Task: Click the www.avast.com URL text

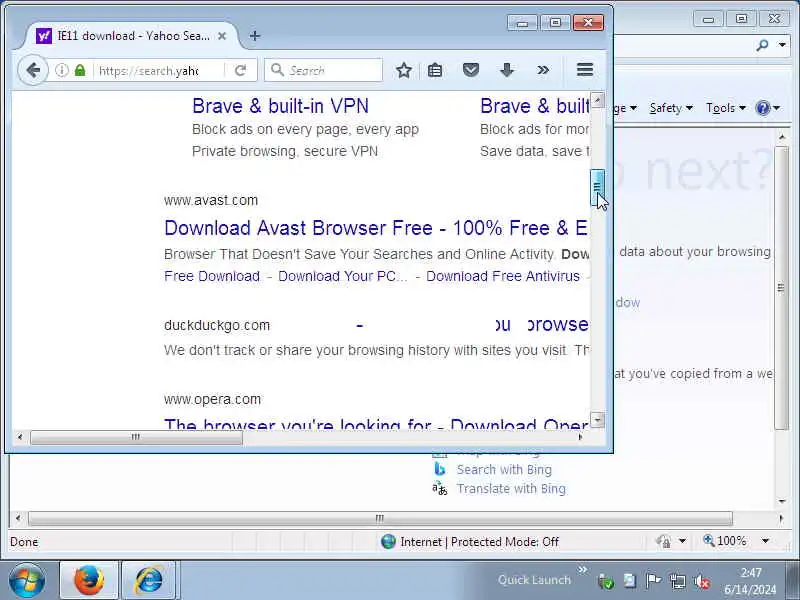Action: tap(211, 200)
